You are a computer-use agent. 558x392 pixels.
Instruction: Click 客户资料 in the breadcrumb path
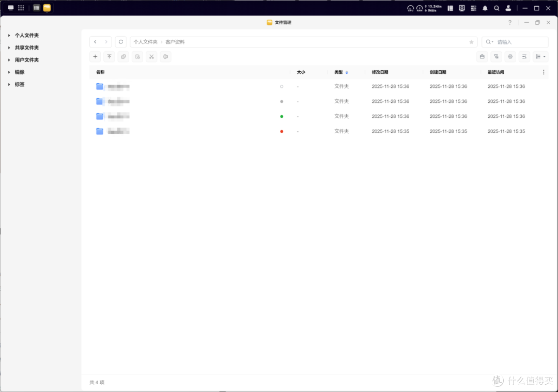point(175,42)
